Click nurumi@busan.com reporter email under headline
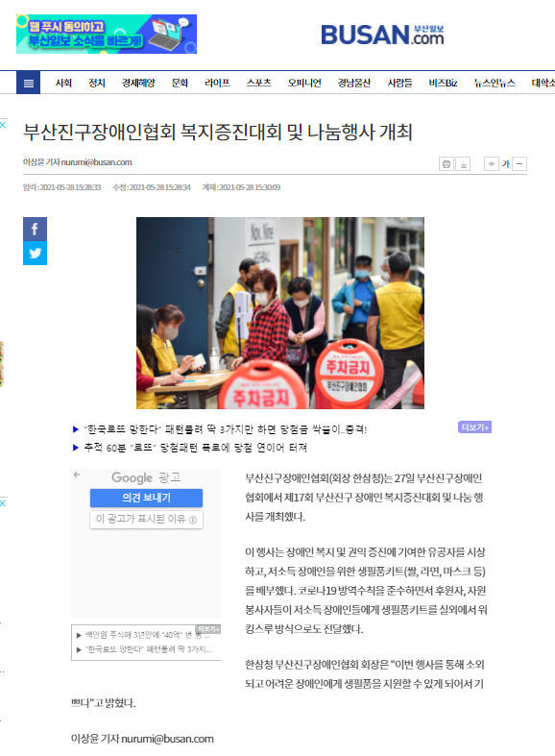This screenshot has width=555, height=756. coord(96,162)
